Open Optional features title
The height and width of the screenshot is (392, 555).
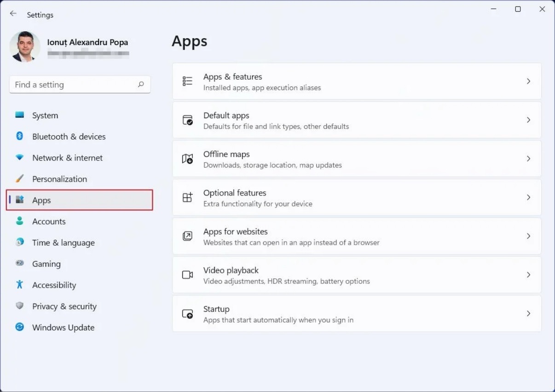point(235,193)
